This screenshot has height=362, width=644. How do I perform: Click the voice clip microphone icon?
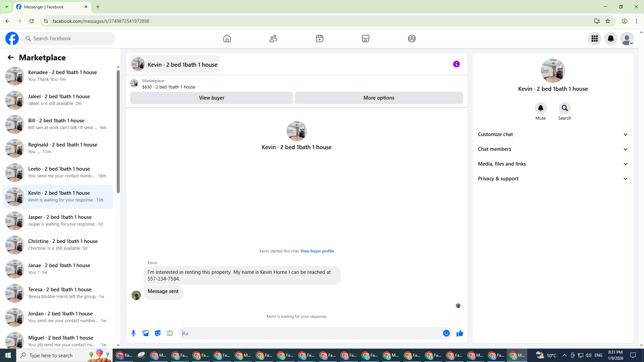tap(133, 333)
